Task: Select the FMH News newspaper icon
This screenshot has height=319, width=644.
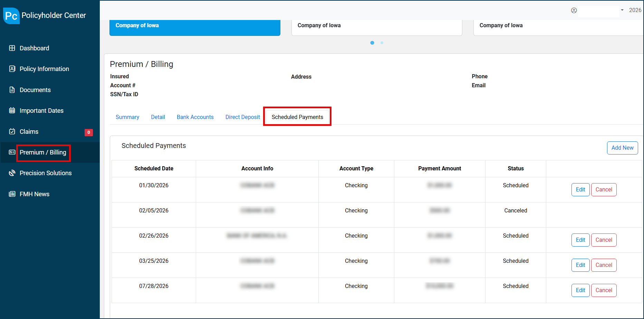Action: pos(12,194)
